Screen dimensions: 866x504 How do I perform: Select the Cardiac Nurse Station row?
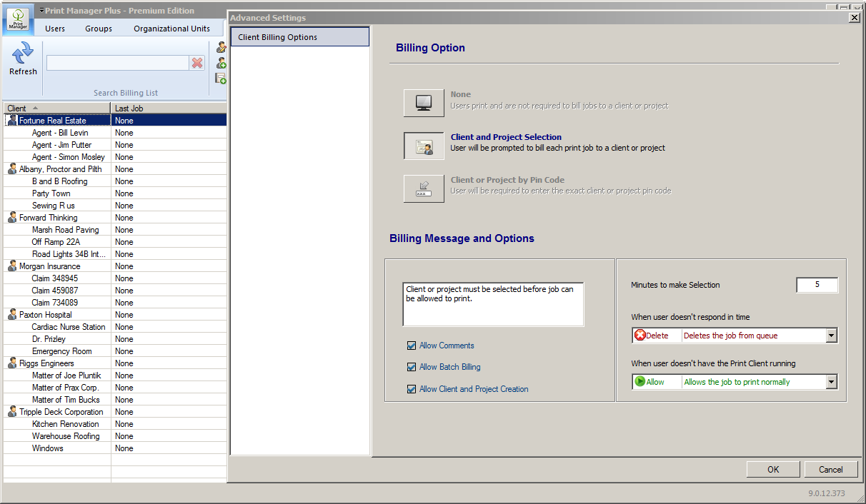tap(115, 327)
